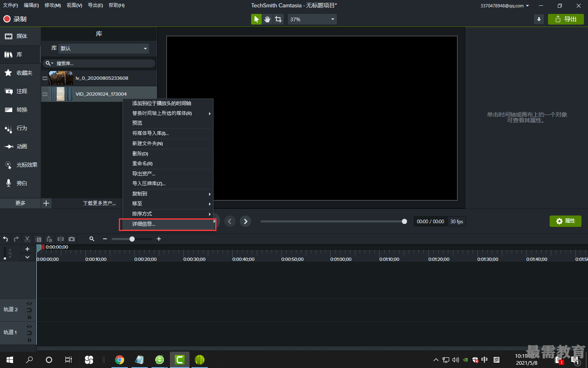Choose Details (详细信息) menu item
The height and width of the screenshot is (368, 588).
[168, 224]
